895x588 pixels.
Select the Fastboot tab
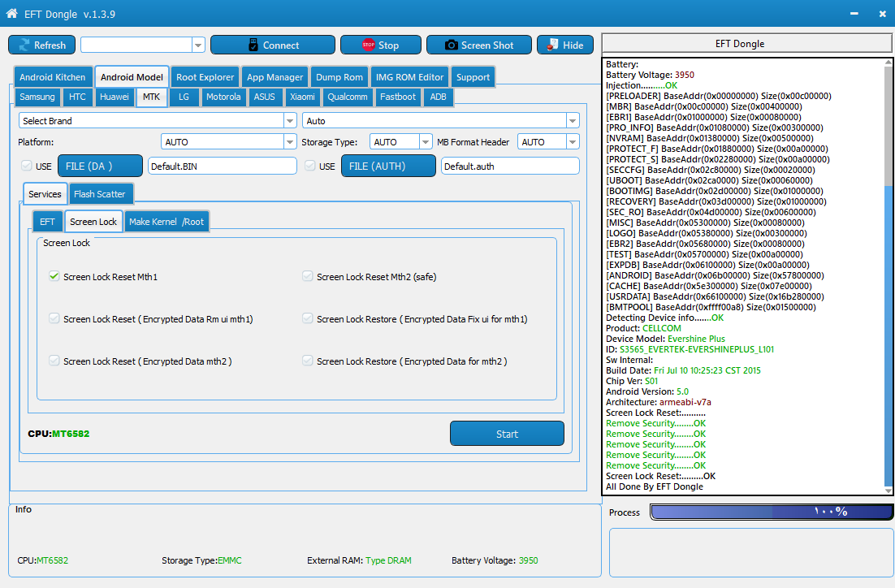398,97
